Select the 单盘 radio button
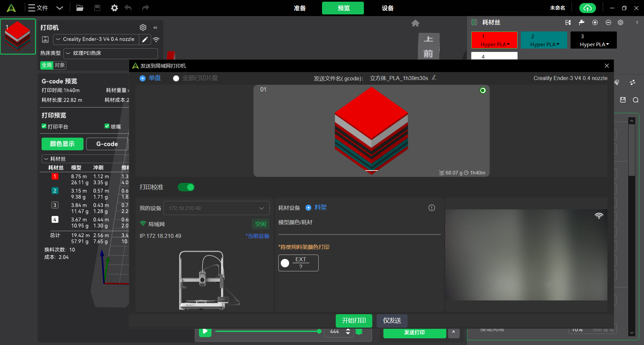Image resolution: width=644 pixels, height=345 pixels. click(143, 78)
